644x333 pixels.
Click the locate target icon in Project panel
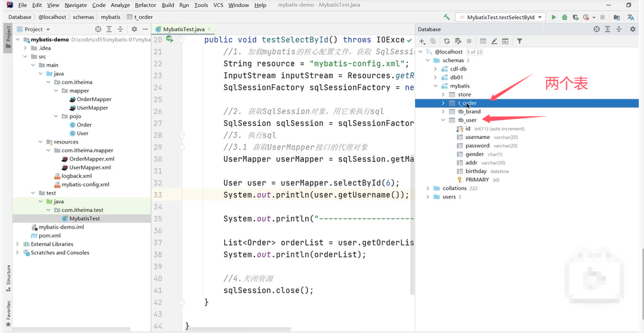98,29
